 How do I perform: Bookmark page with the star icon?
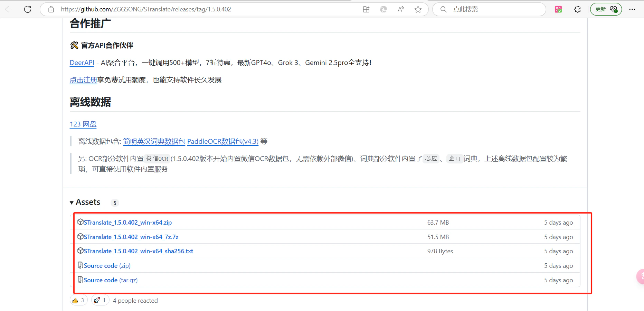click(x=418, y=9)
